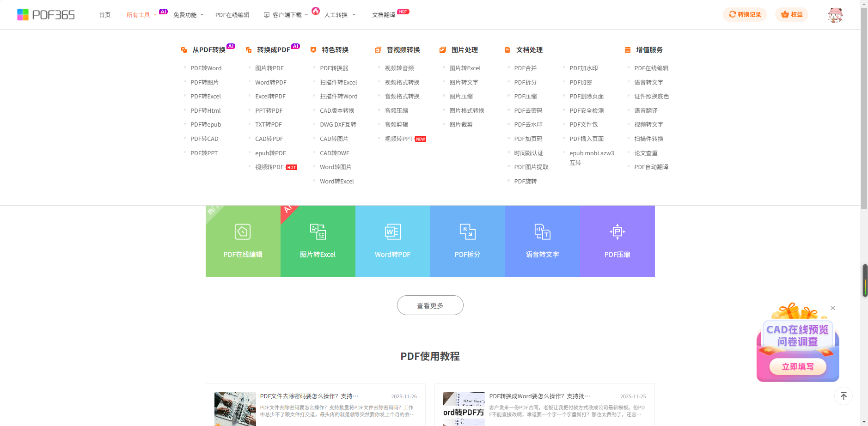The width and height of the screenshot is (868, 426).
Task: Open the PDF文件去除密码 article thumbnail
Action: tap(235, 408)
